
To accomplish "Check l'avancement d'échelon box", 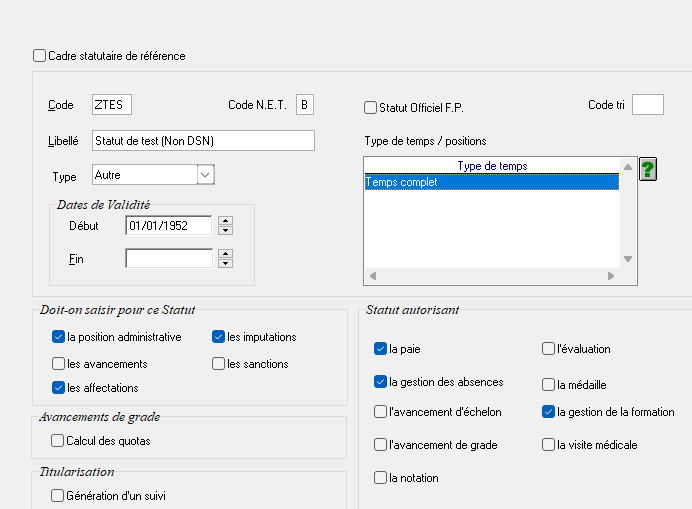I will [x=380, y=412].
